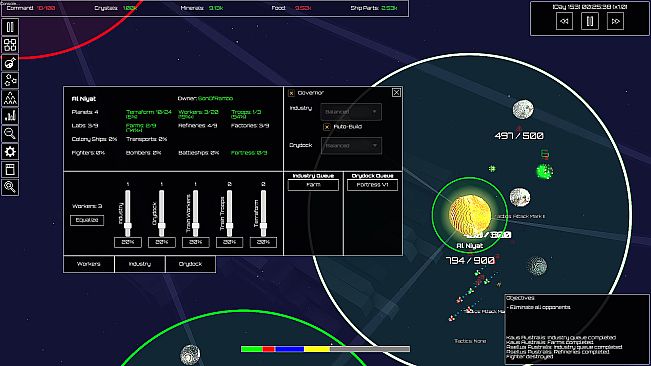Click the Food resource readout
Image resolution: width=651 pixels, height=366 pixels.
click(291, 8)
